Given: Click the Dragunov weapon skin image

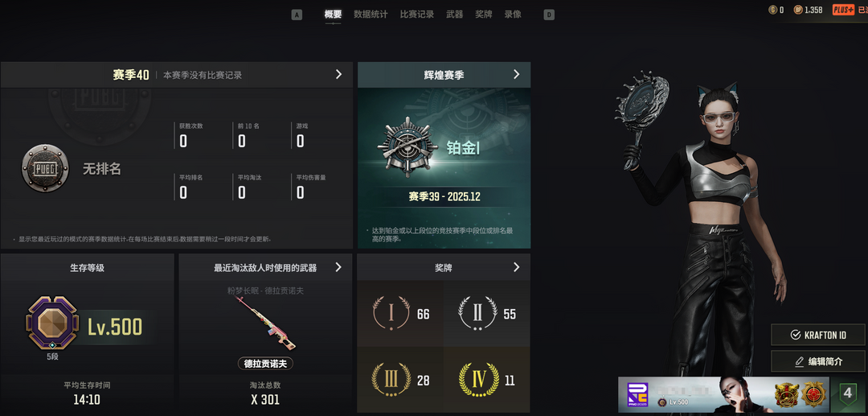Looking at the screenshot, I should 265,323.
